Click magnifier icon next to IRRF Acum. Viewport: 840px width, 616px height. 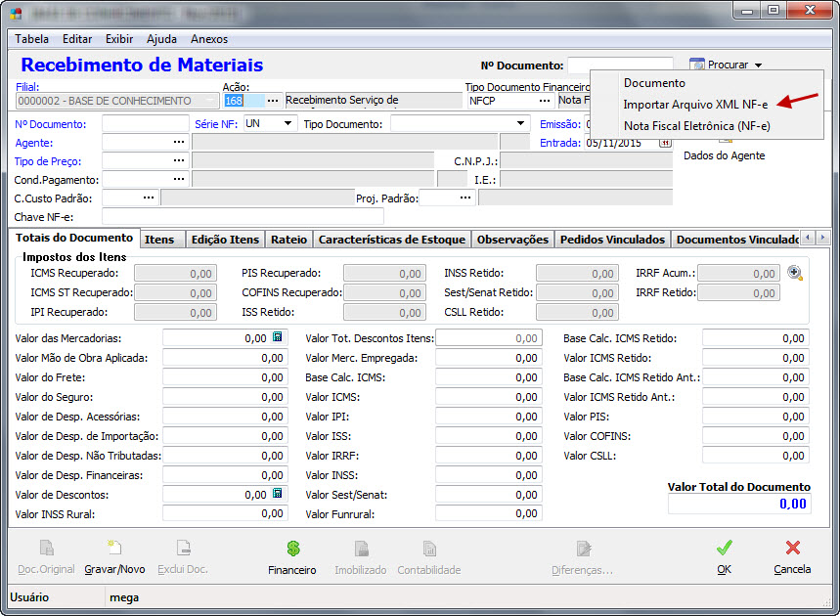[795, 273]
